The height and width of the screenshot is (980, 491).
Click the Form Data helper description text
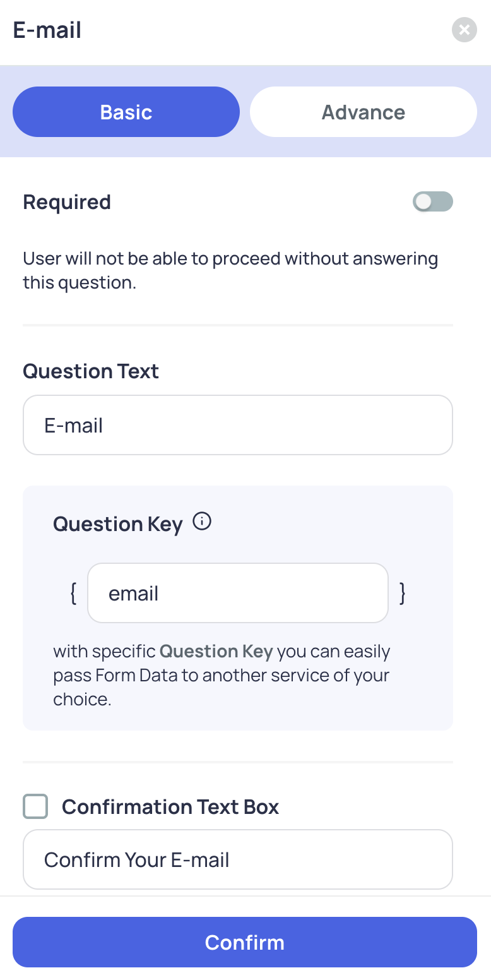[x=222, y=675]
